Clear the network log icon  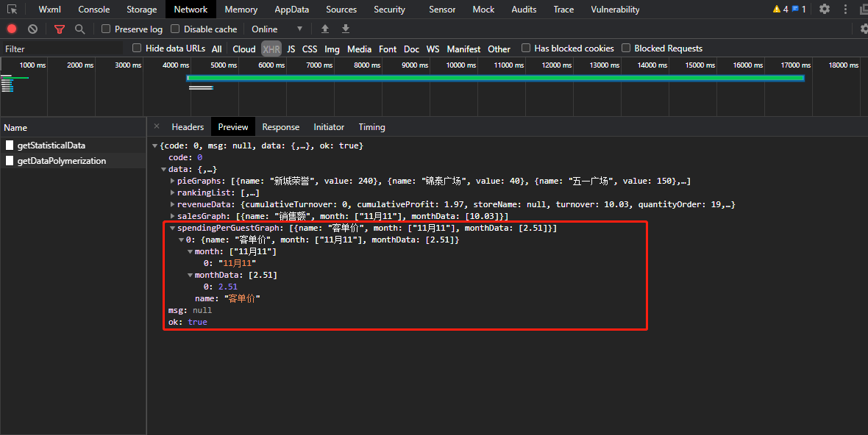32,29
